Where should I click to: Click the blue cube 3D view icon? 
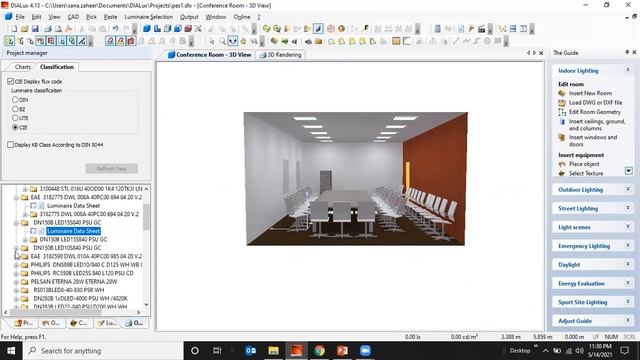tap(147, 29)
